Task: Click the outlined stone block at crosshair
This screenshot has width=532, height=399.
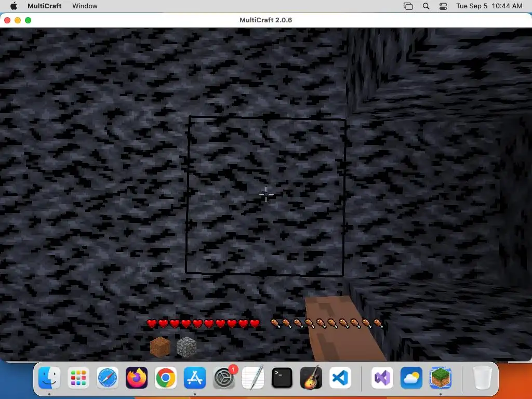Action: click(265, 196)
